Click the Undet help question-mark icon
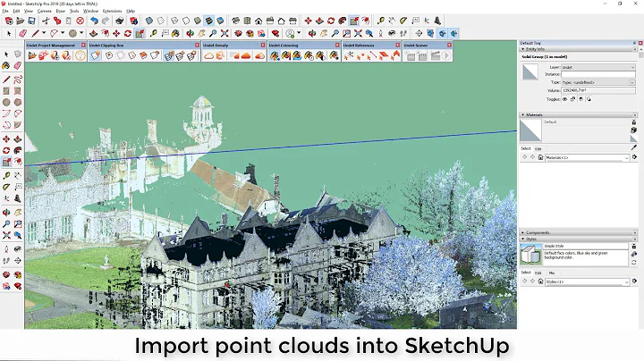Viewport: 644px width, 361px height. [x=80, y=55]
